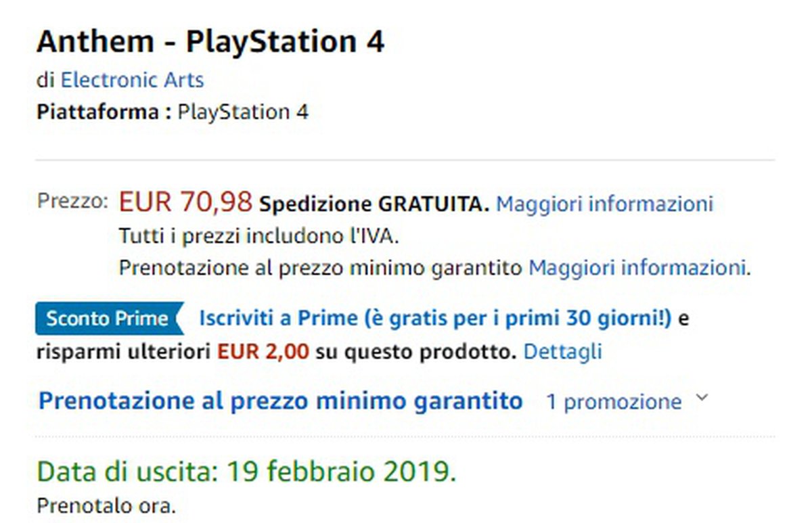Click the EUR 2,00 savings amount

[263, 352]
